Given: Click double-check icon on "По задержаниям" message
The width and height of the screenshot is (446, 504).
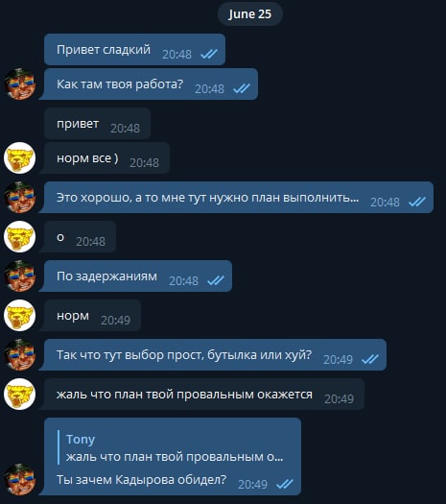Looking at the screenshot, I should pyautogui.click(x=216, y=280).
